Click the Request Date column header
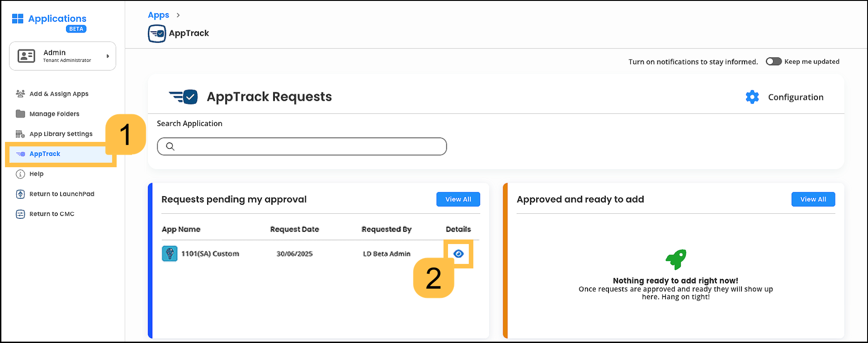The image size is (868, 343). pyautogui.click(x=294, y=230)
